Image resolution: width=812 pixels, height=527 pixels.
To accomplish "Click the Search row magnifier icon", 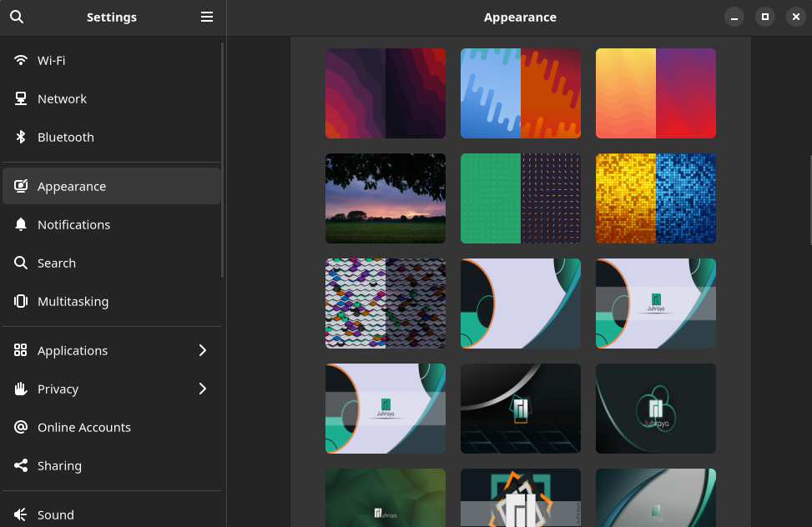I will point(21,263).
